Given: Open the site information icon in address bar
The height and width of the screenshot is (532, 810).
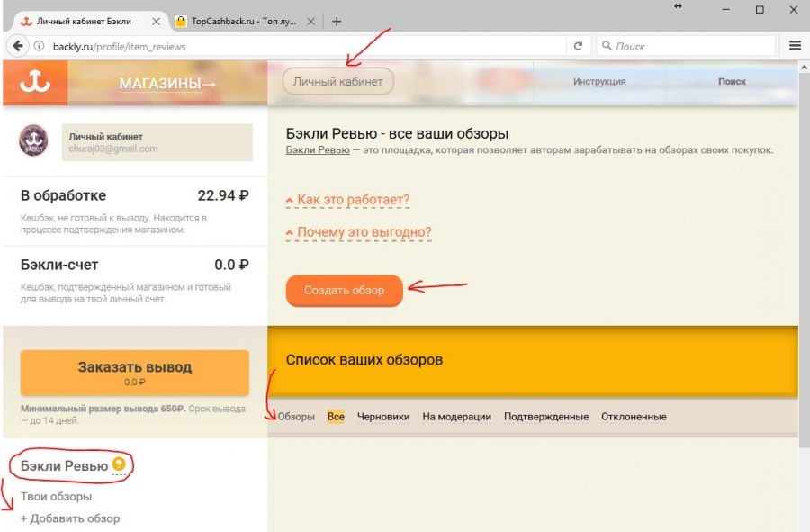Looking at the screenshot, I should (39, 46).
